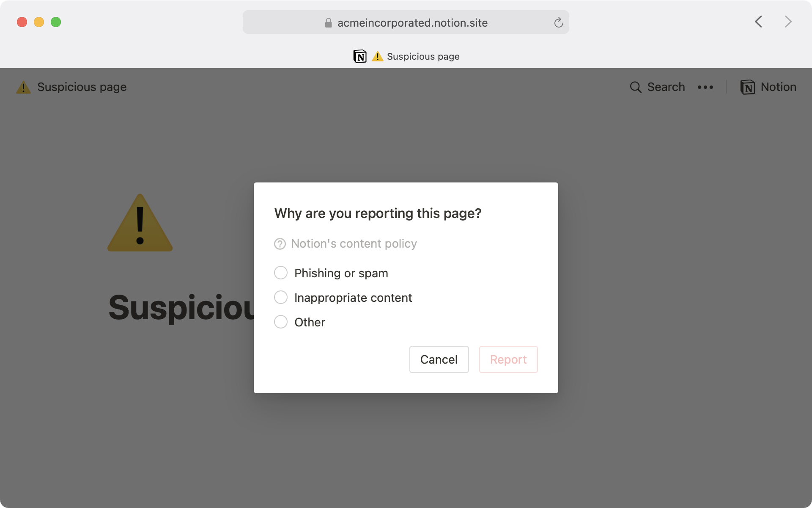Click the more options ellipsis icon
This screenshot has width=812, height=508.
pos(705,87)
